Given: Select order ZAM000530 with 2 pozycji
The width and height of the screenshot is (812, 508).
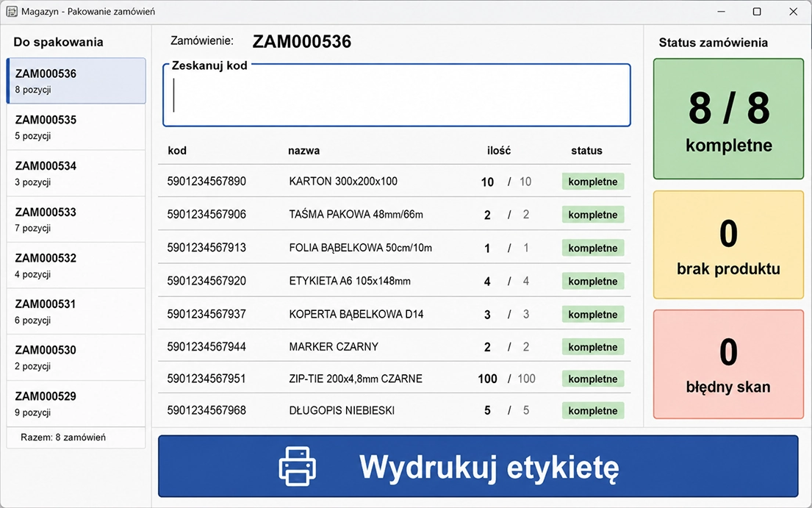Looking at the screenshot, I should (76, 357).
